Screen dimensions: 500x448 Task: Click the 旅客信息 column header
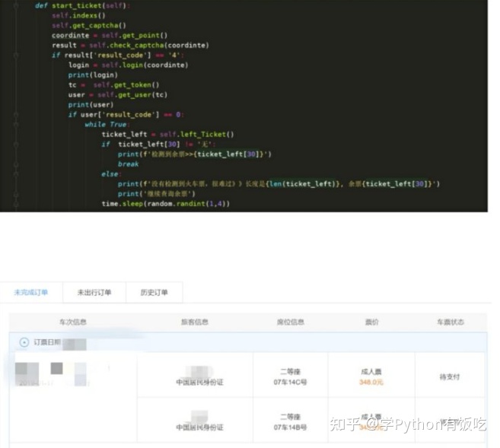tap(195, 322)
